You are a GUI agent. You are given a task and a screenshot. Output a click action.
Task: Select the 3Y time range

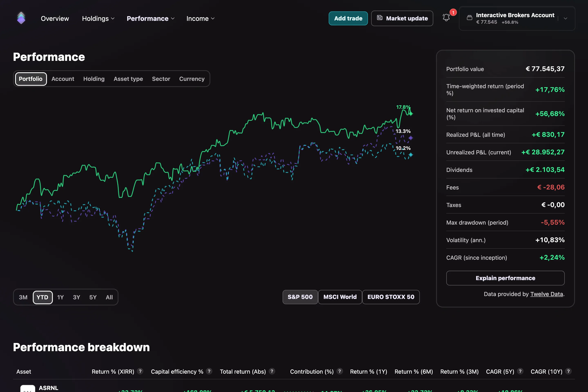(x=77, y=297)
